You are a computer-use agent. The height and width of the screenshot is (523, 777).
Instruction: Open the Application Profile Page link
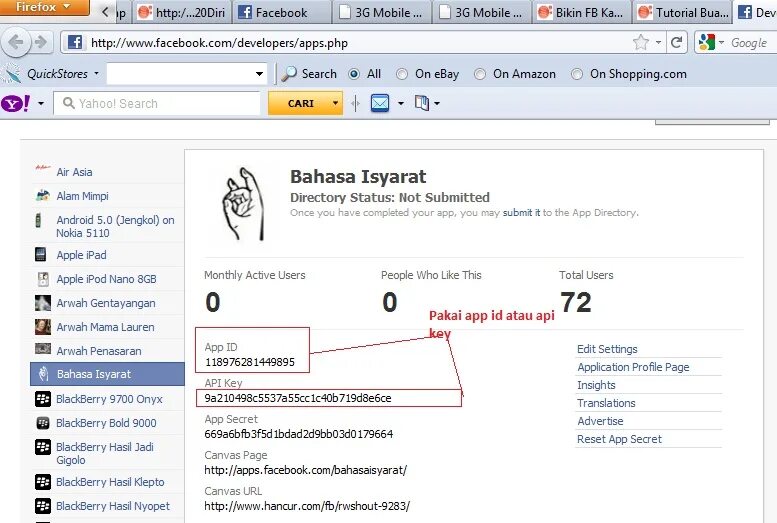tap(633, 367)
